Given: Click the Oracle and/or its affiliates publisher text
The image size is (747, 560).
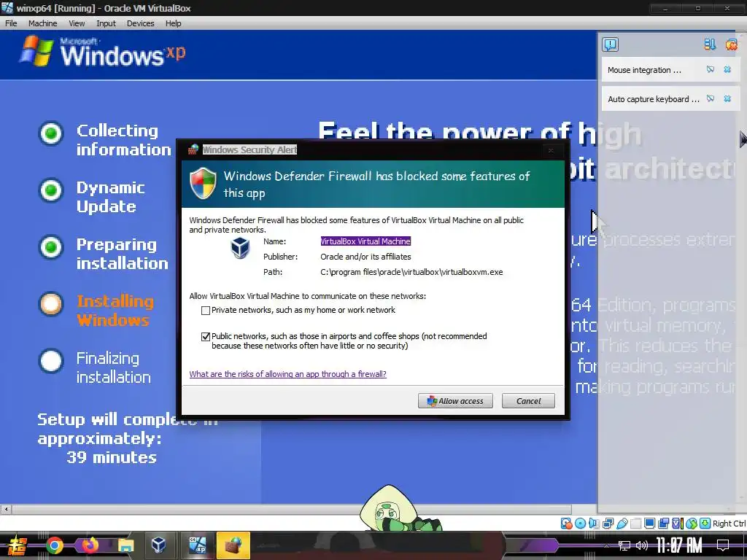Looking at the screenshot, I should (x=365, y=257).
